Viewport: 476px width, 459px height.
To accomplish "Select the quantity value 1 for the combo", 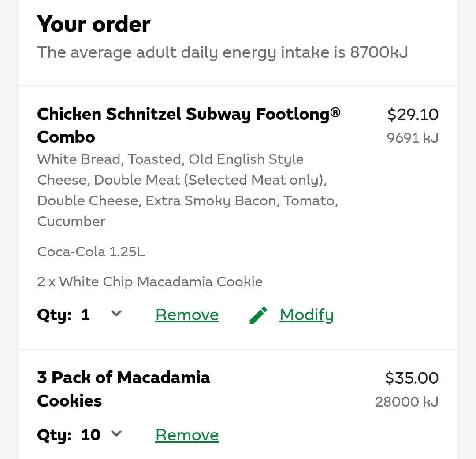I will coord(86,315).
